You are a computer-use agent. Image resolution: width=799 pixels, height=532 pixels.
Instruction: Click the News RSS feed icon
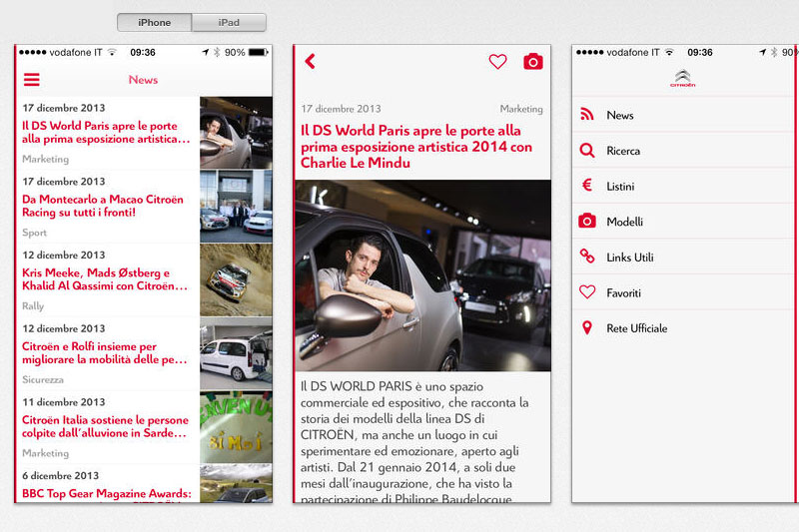[x=587, y=115]
